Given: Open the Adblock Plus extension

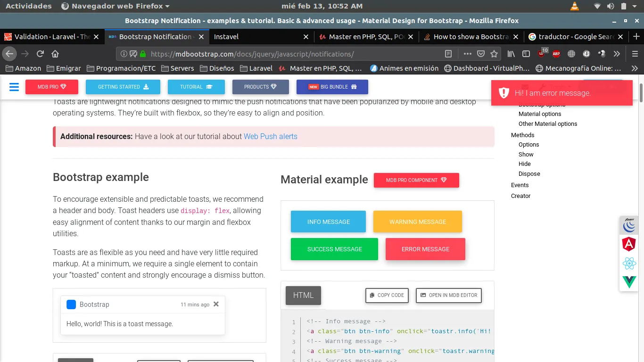Looking at the screenshot, I should [556, 54].
